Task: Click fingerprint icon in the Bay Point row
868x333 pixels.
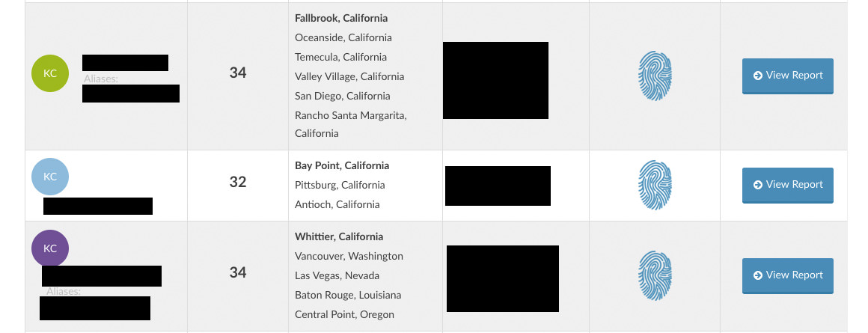Action: coord(655,185)
